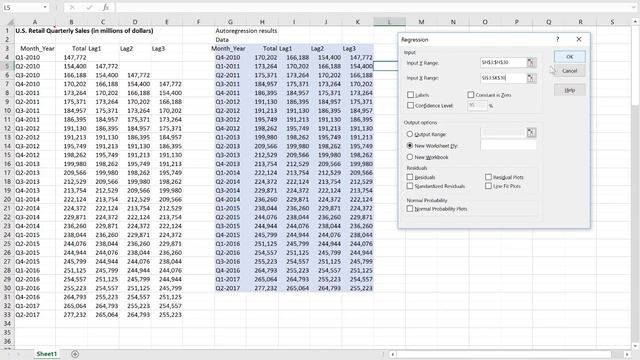Toggle the Confidence Level checkbox

(x=410, y=105)
